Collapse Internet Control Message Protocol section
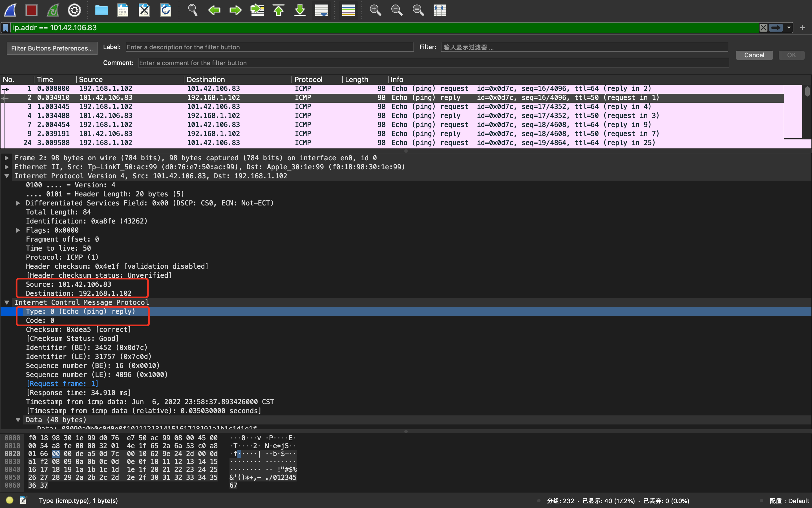812x508 pixels. (x=7, y=303)
